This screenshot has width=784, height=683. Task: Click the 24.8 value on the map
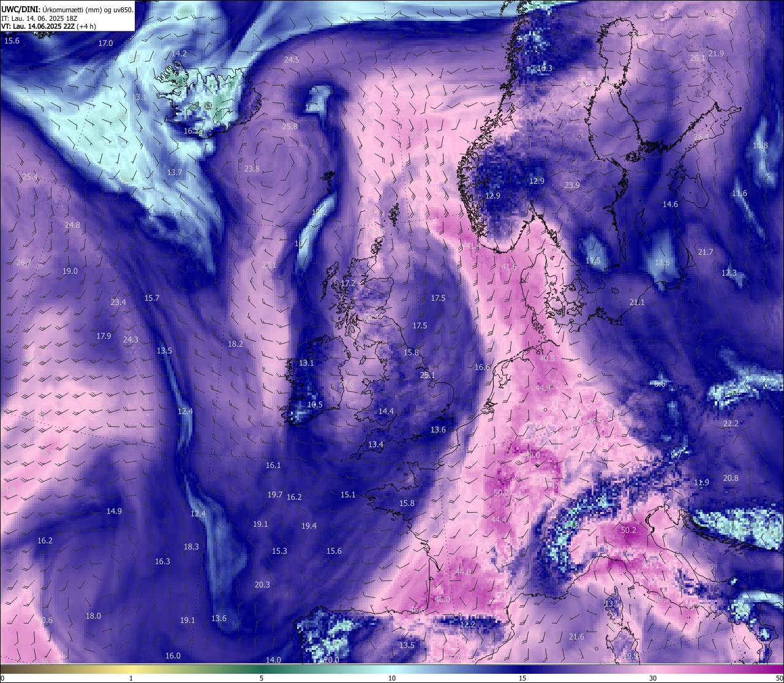tap(72, 225)
